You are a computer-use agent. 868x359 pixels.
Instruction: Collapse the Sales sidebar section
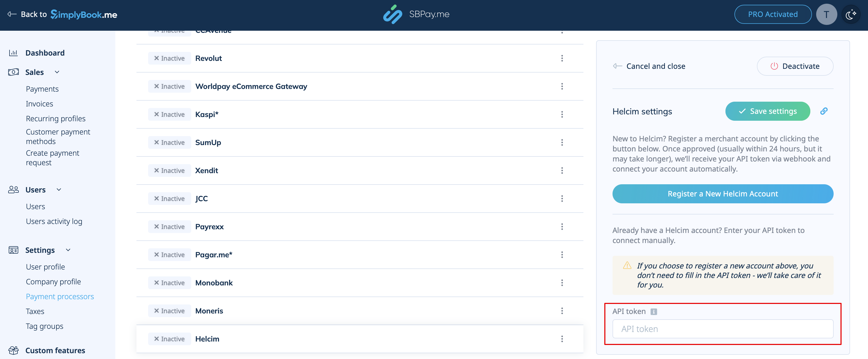pyautogui.click(x=57, y=72)
